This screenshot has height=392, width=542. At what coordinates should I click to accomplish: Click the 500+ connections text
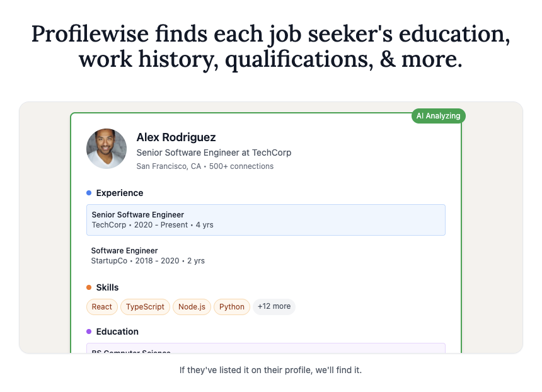[241, 166]
